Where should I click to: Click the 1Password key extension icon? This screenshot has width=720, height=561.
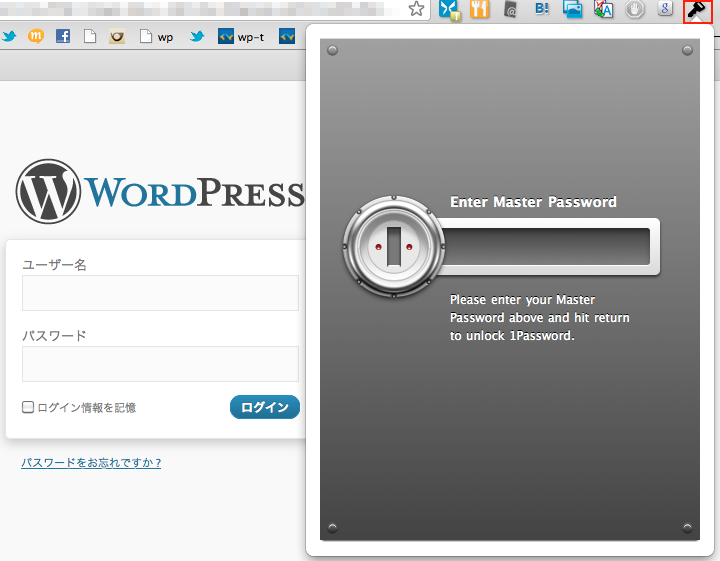click(697, 10)
